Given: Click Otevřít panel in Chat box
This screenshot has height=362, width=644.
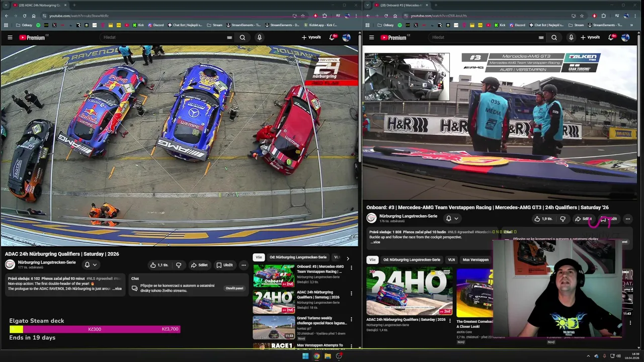Looking at the screenshot, I should tap(234, 288).
